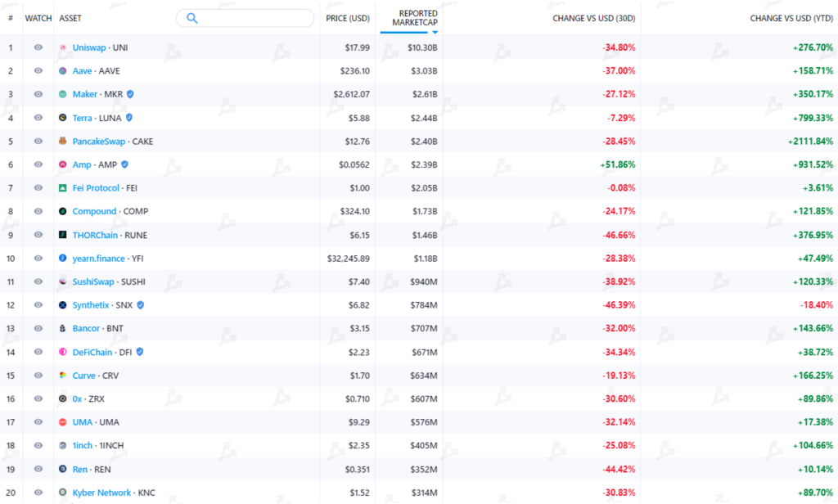838x504 pixels.
Task: Sort by Change vs USD (30D) header
Action: point(593,18)
